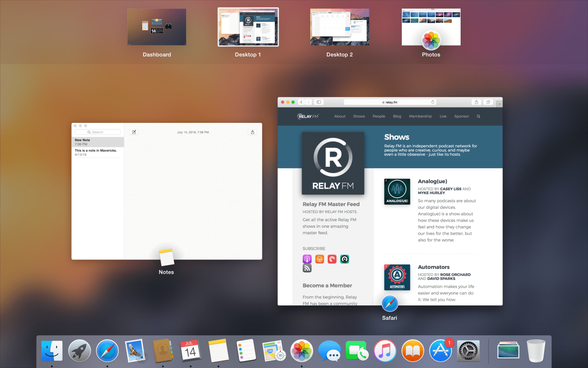Open Photos pinwheel icon in the Dock
588x368 pixels.
tap(301, 350)
